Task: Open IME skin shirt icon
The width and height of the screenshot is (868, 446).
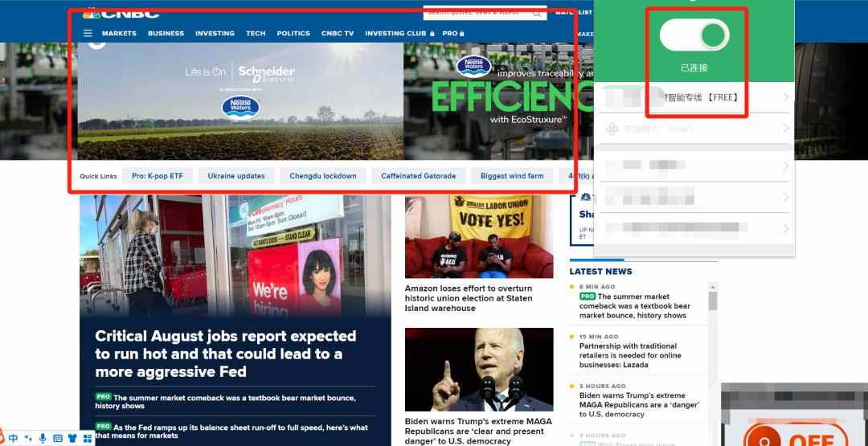Action: click(72, 438)
